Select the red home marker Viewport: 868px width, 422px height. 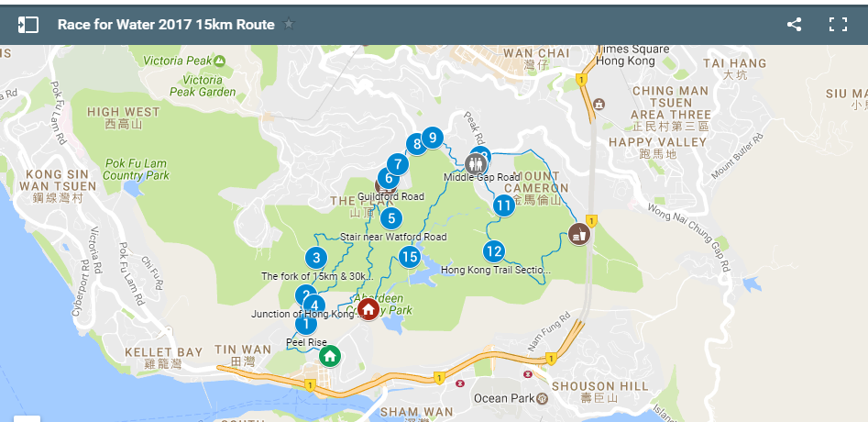368,308
